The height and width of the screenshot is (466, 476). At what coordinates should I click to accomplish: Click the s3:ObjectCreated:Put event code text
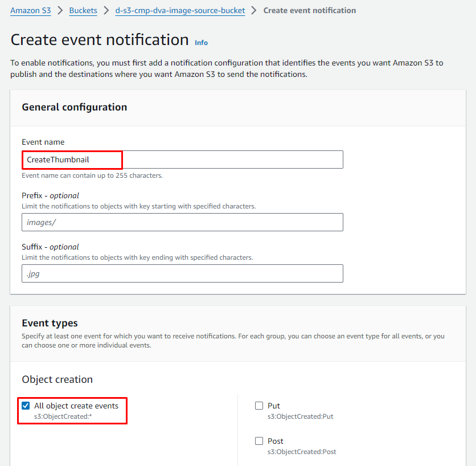pyautogui.click(x=300, y=416)
